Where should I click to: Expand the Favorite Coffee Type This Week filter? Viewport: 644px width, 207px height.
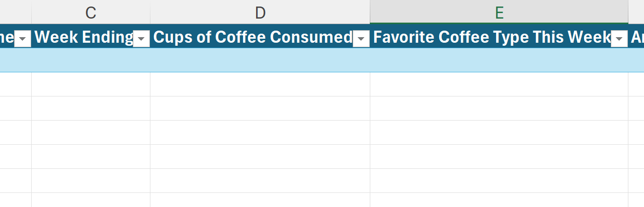tap(619, 39)
